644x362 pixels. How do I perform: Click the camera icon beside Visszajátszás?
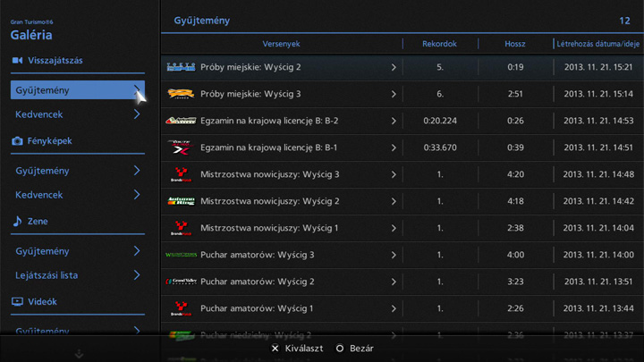tap(17, 61)
